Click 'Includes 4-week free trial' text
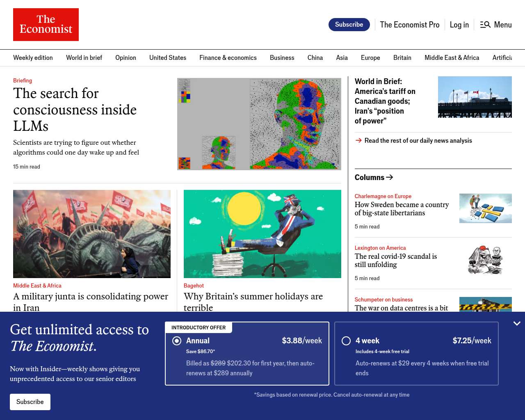 [x=382, y=352]
